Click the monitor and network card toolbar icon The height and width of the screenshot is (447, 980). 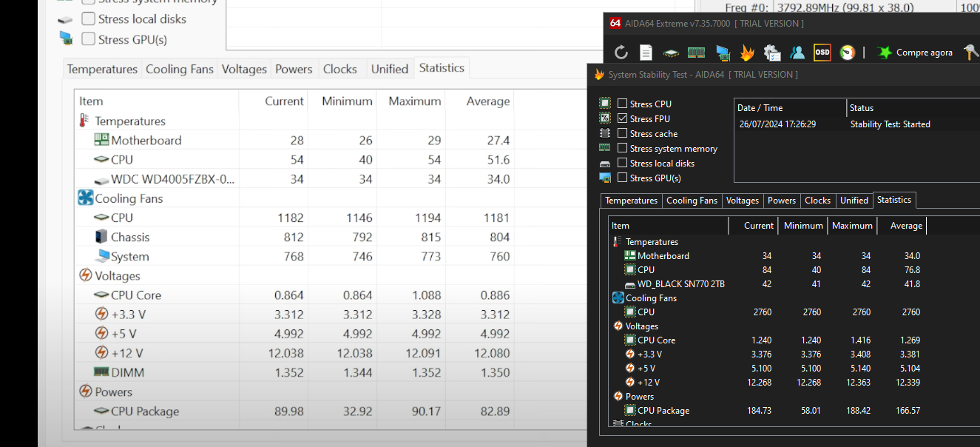(722, 53)
